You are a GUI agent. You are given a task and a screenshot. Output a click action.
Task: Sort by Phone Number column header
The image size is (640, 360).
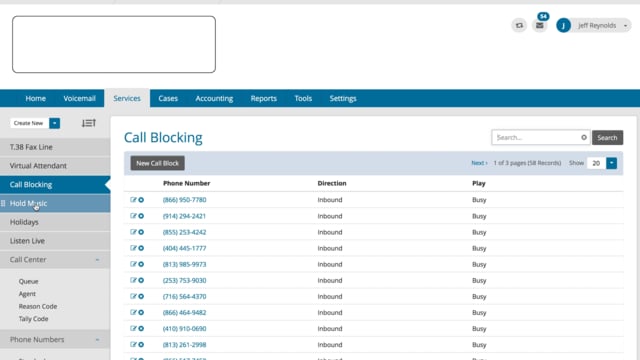[x=187, y=183]
